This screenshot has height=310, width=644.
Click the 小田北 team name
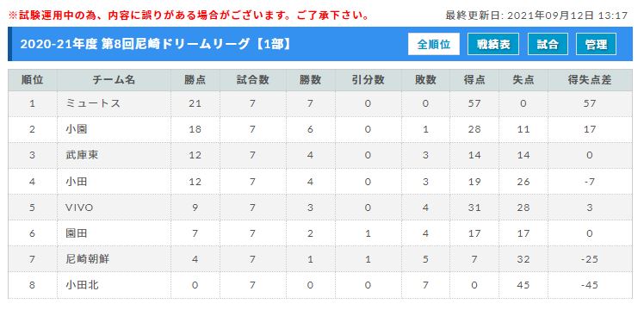tap(82, 285)
